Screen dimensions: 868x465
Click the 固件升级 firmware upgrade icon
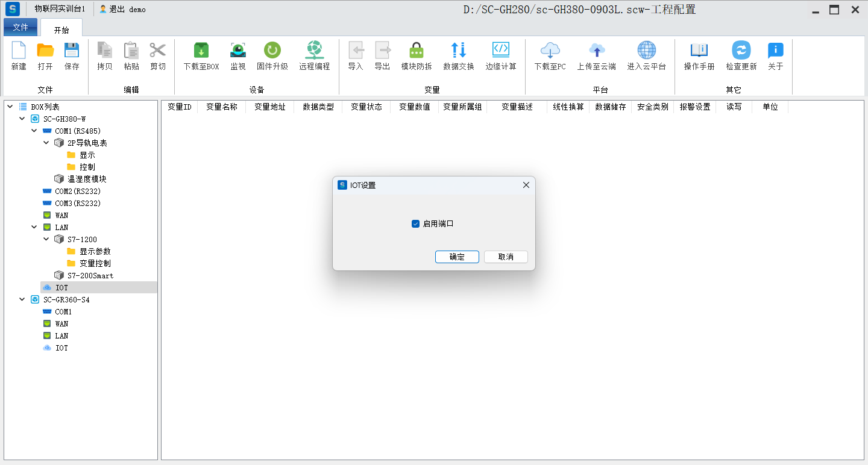click(272, 51)
